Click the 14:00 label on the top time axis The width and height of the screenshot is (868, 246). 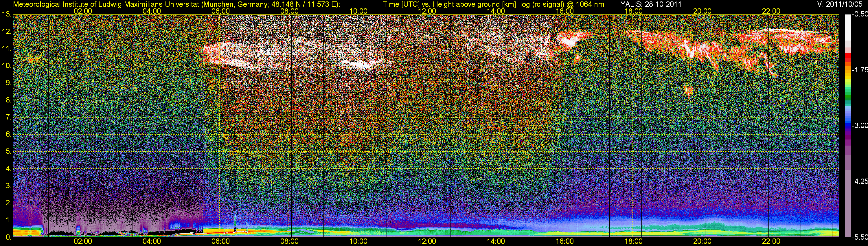click(x=496, y=11)
